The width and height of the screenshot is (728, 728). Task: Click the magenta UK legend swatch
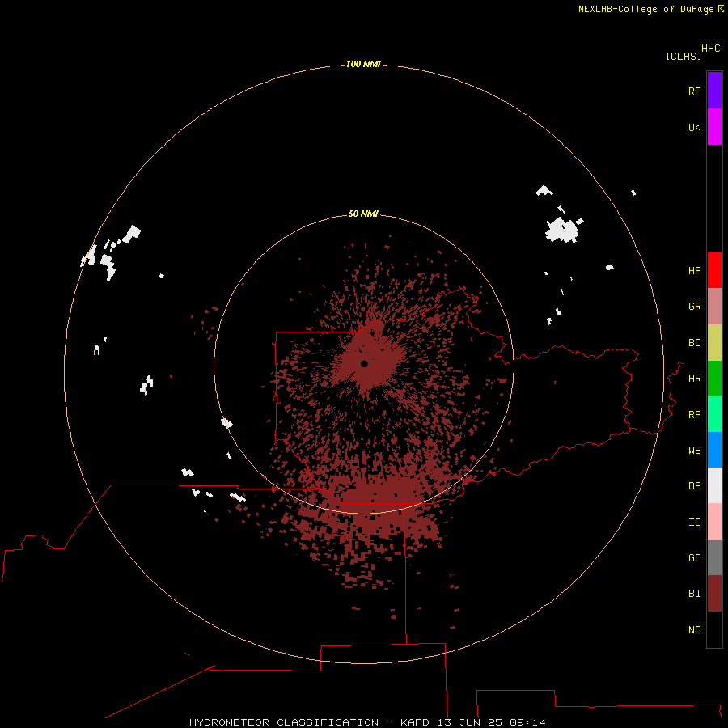[714, 127]
